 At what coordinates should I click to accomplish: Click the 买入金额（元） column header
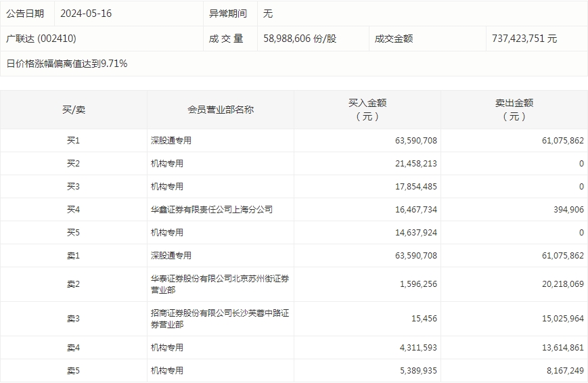click(367, 110)
